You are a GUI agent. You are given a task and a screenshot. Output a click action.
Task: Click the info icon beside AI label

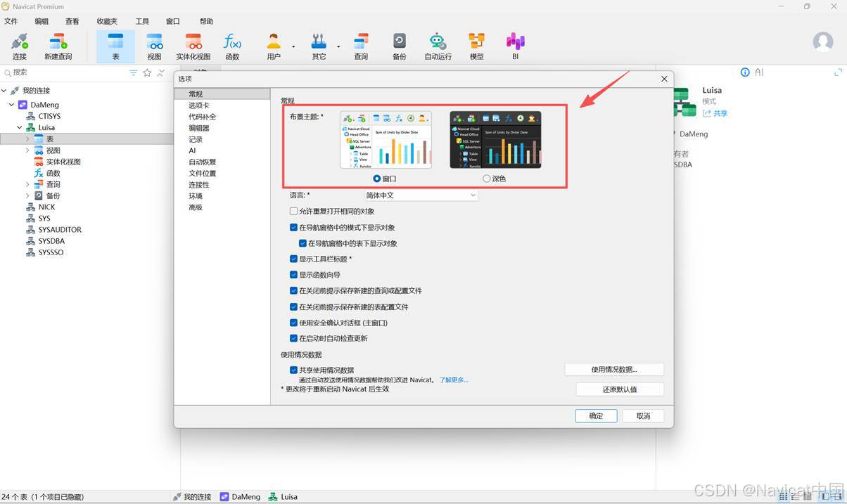745,72
